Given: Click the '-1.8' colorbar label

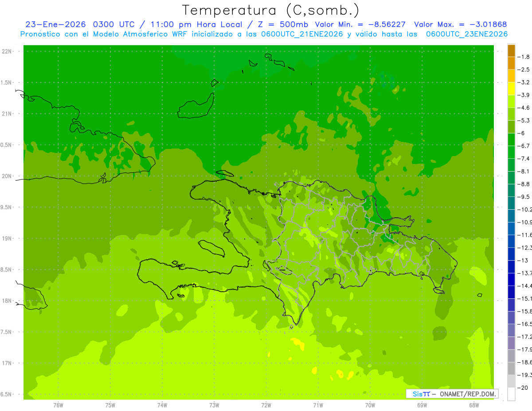Looking at the screenshot, I should point(523,57).
